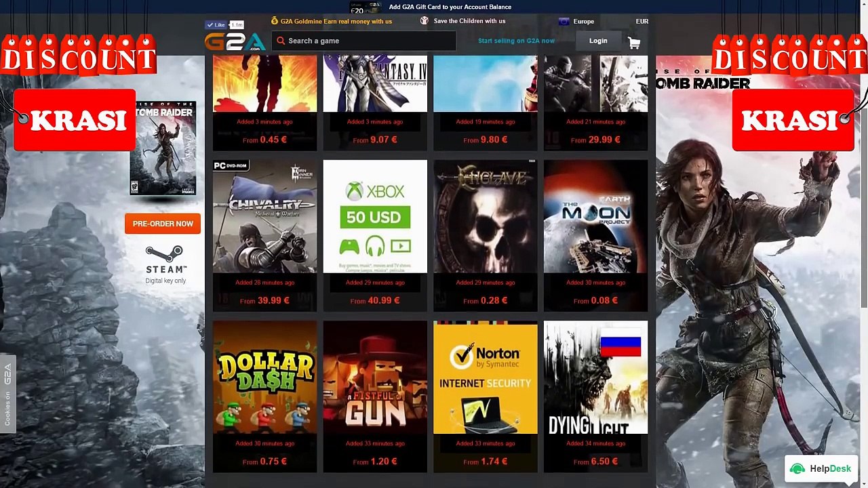Screen dimensions: 868x488
Task: Open A Fistful of Gun product
Action: (x=375, y=378)
